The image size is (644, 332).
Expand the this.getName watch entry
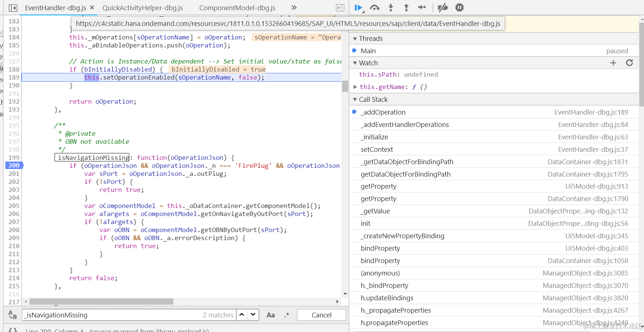coord(355,87)
